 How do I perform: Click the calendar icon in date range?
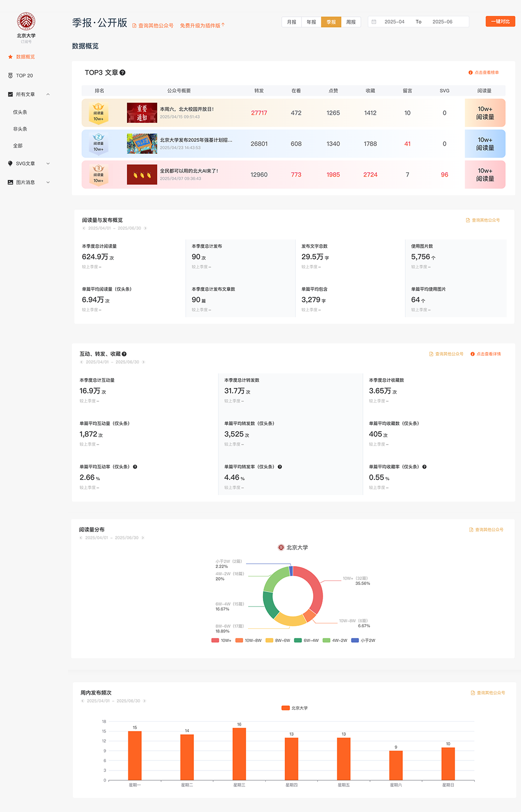pyautogui.click(x=374, y=22)
